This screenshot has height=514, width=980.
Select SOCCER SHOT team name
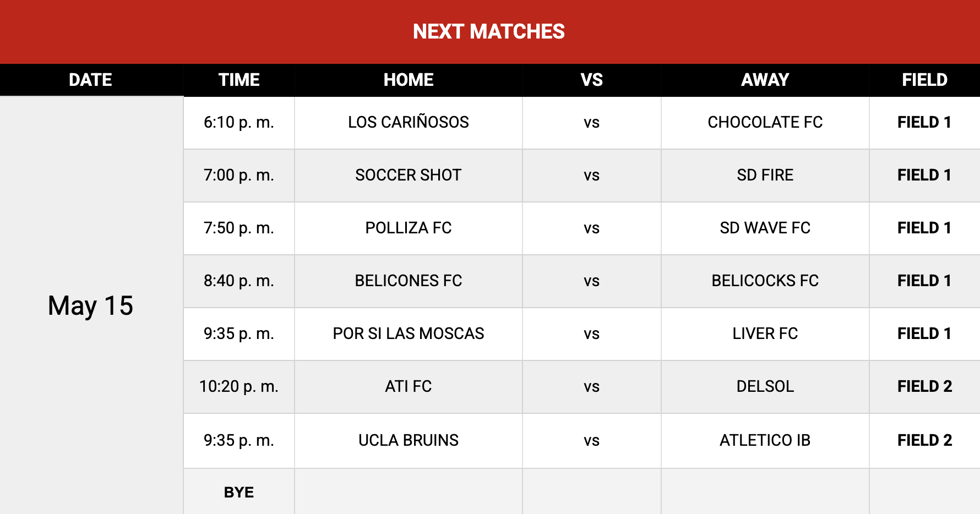point(409,175)
